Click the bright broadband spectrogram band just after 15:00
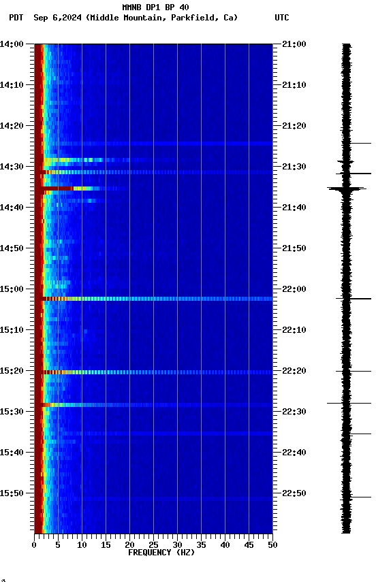 point(153,299)
